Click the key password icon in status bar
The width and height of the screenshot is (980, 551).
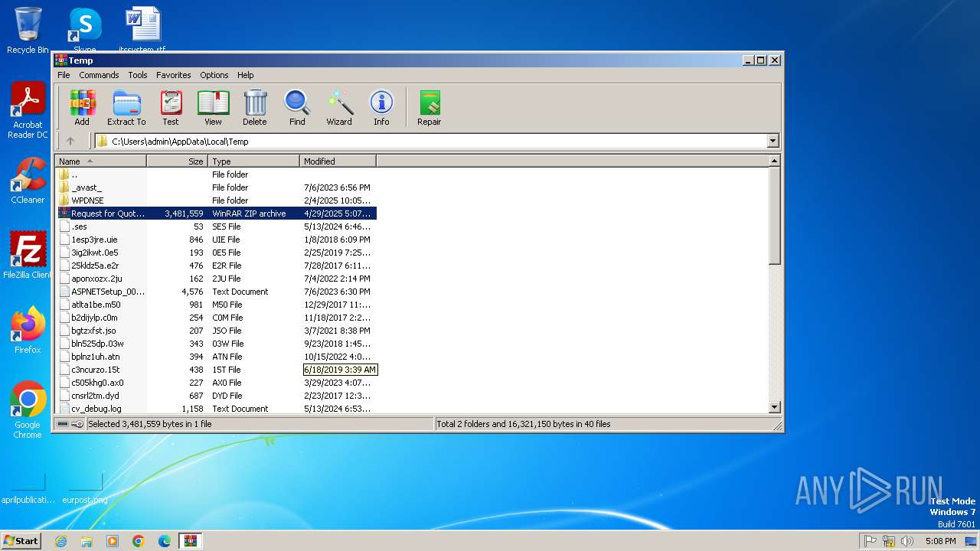[77, 423]
